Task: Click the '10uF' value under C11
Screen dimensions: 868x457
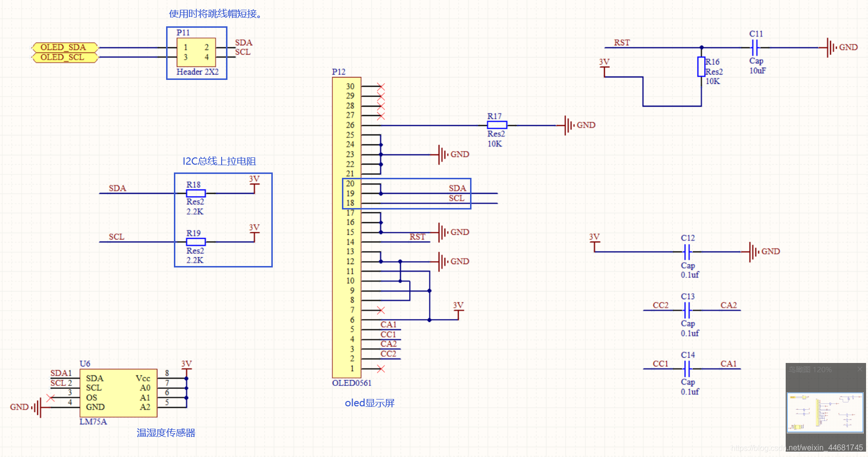Action: coord(757,71)
